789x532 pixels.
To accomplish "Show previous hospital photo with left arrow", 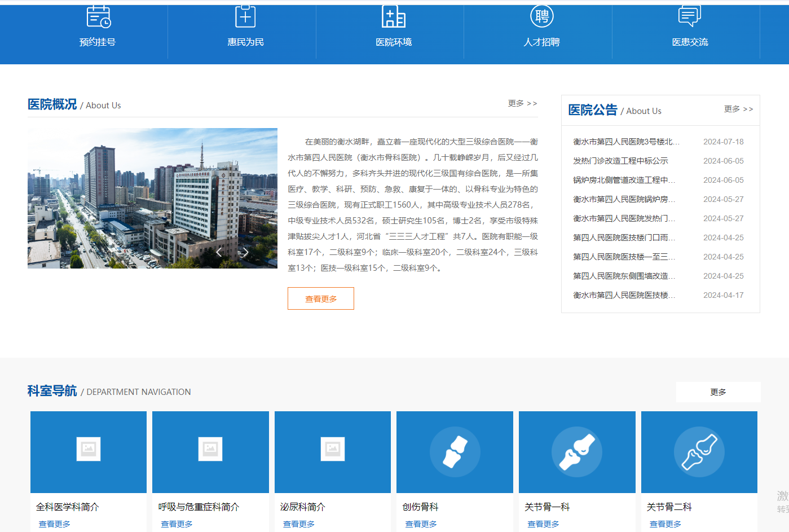I will pyautogui.click(x=219, y=252).
